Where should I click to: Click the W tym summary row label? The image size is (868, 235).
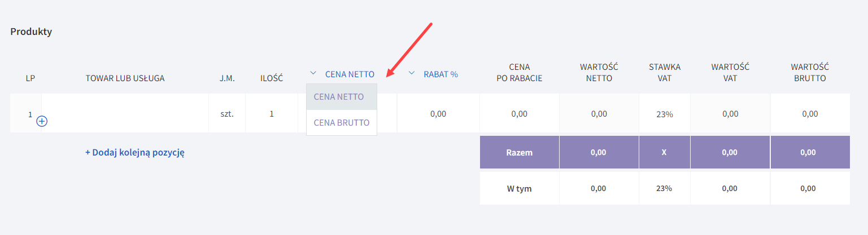click(x=519, y=189)
